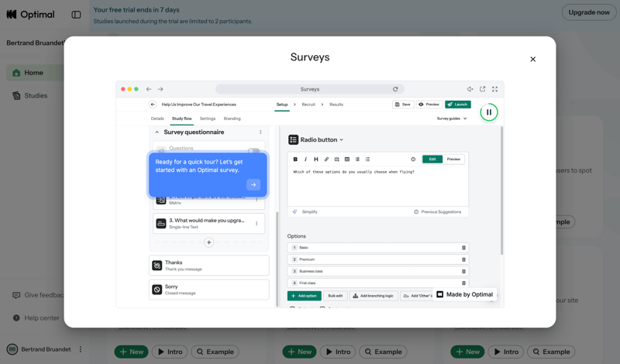Click the green Launch button
620x364 pixels.
457,105
